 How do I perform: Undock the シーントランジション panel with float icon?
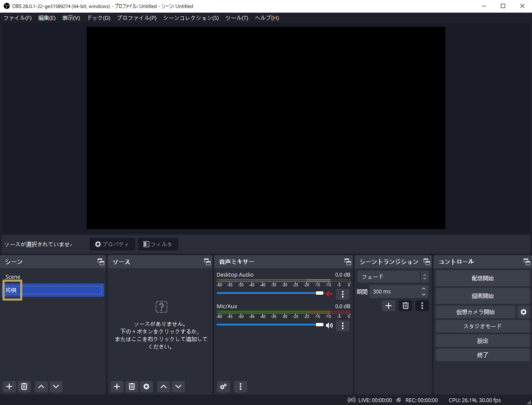pyautogui.click(x=427, y=262)
